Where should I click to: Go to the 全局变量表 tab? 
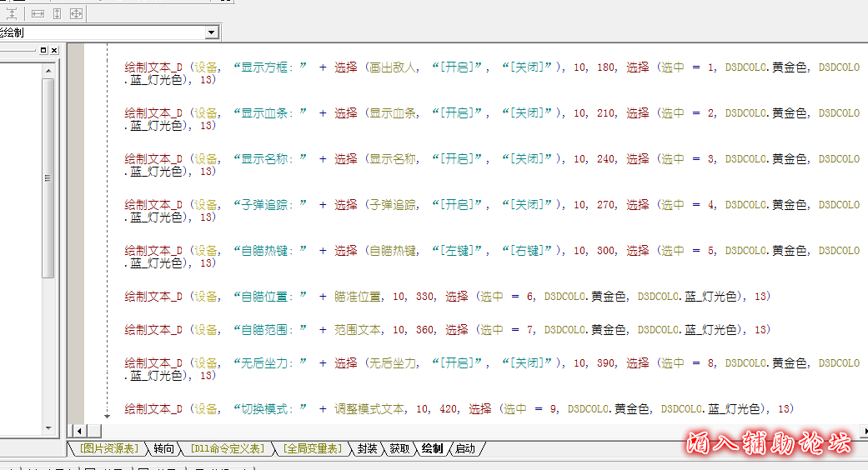point(313,449)
